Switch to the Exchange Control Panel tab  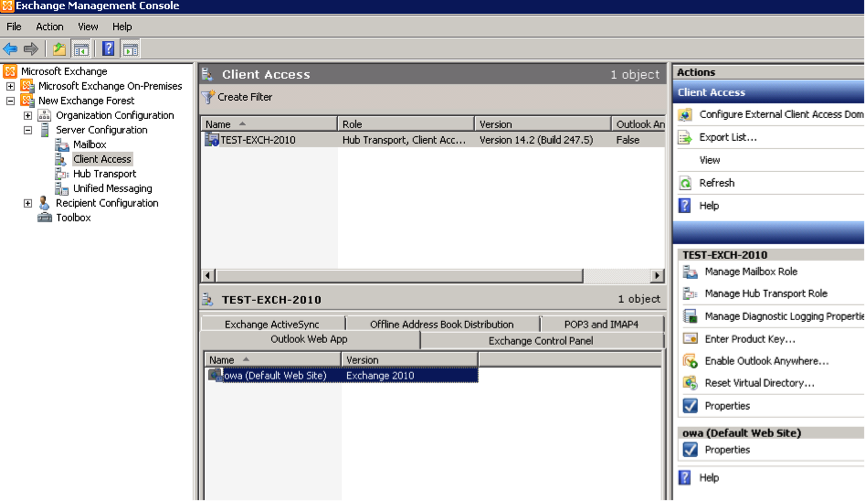click(541, 341)
